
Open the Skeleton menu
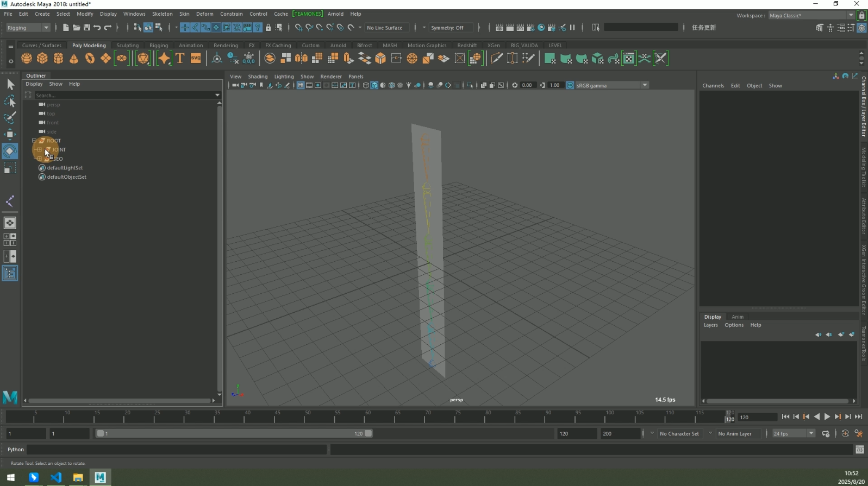(162, 14)
